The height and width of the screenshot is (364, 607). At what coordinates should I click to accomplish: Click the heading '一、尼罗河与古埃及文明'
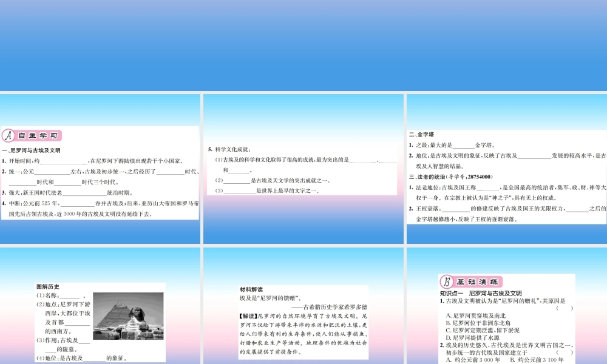[x=31, y=150]
